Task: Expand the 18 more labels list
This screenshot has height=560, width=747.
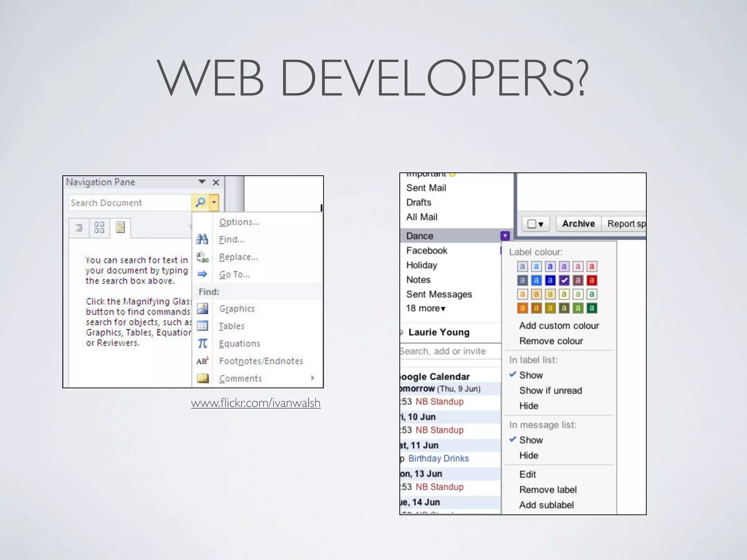Action: (x=426, y=308)
